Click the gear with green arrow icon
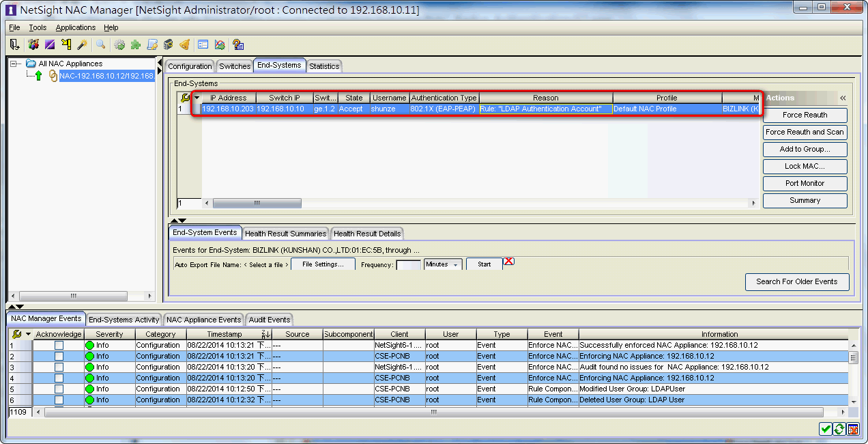Image resolution: width=868 pixels, height=444 pixels. point(119,44)
